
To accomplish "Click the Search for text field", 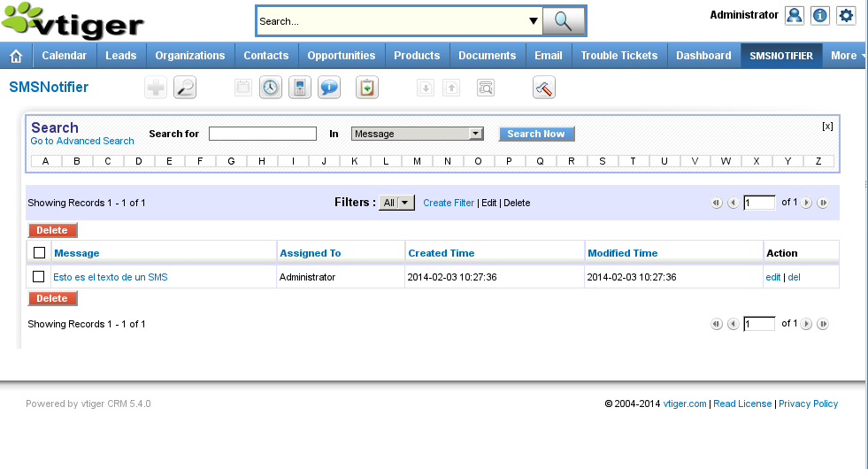I will coord(263,134).
